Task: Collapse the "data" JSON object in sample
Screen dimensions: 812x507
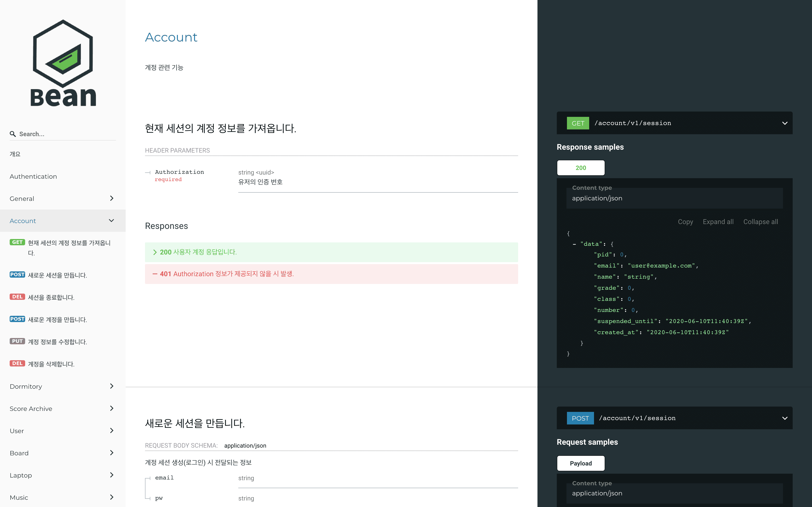Action: point(574,244)
